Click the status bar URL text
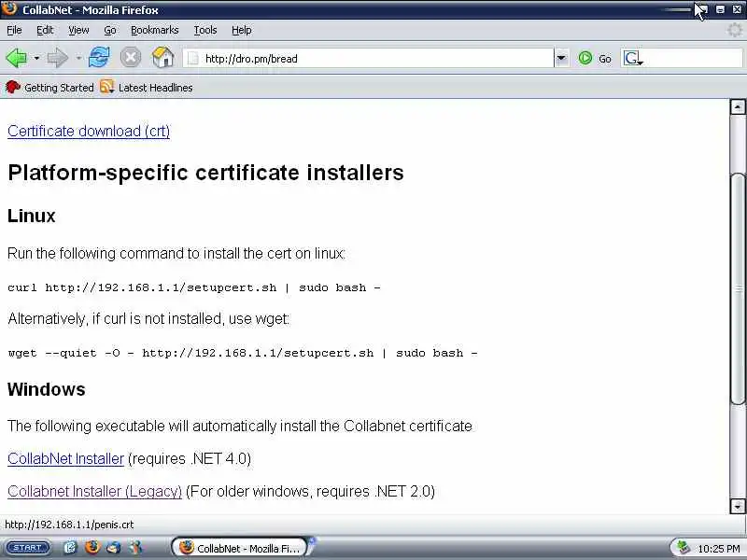The width and height of the screenshot is (747, 560). 69,525
